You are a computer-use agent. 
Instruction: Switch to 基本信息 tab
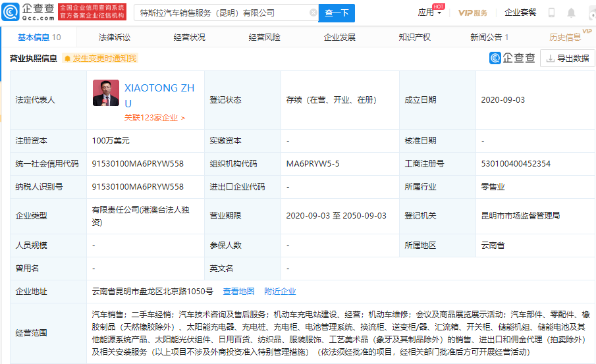click(39, 38)
